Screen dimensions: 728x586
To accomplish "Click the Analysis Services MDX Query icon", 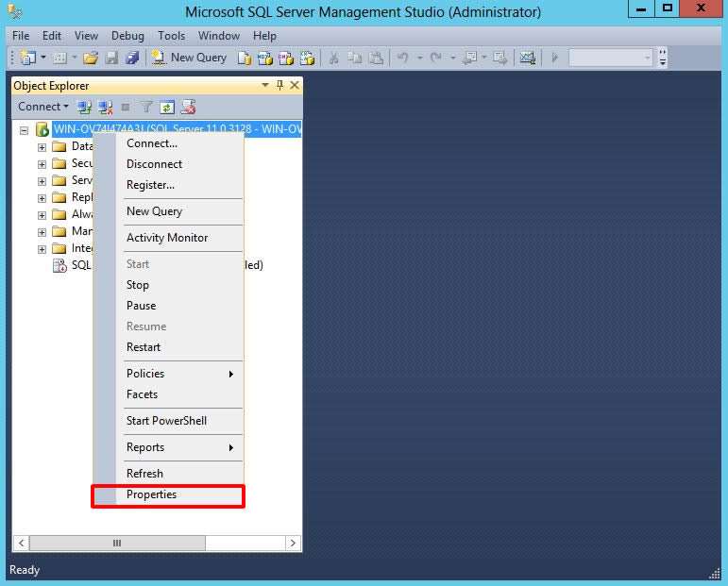I will click(265, 58).
